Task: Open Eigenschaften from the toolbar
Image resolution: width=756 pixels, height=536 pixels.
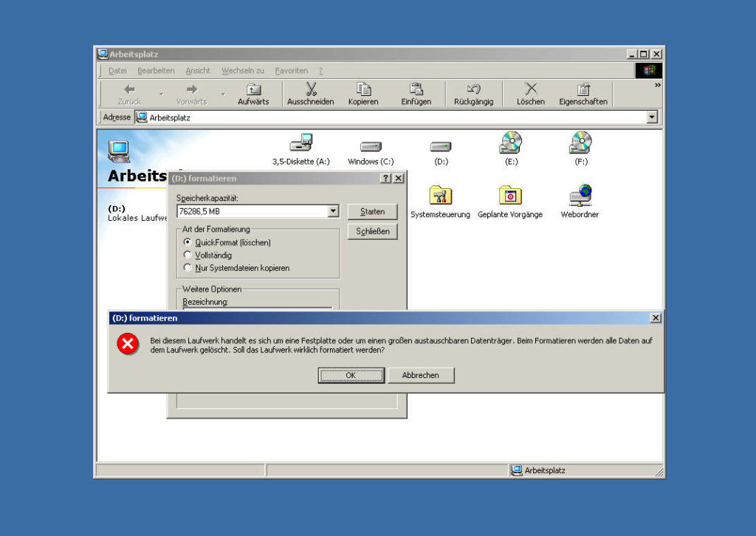Action: click(x=583, y=90)
